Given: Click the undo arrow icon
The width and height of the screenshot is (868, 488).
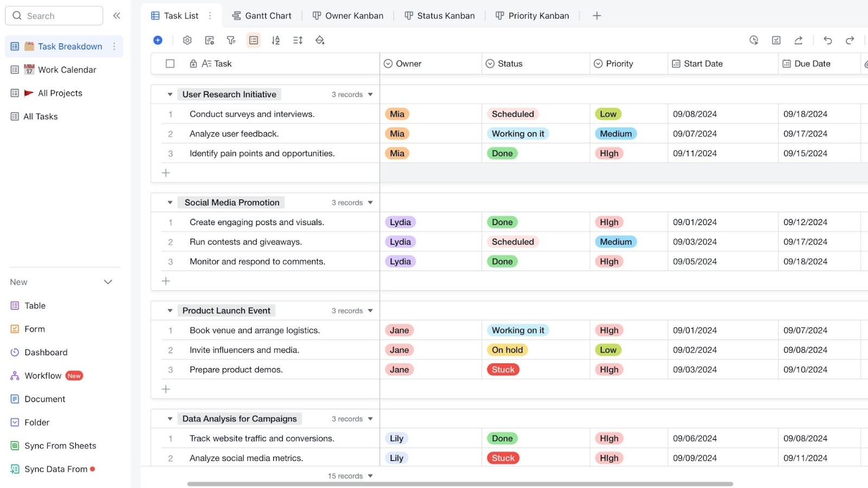Looking at the screenshot, I should tap(828, 40).
